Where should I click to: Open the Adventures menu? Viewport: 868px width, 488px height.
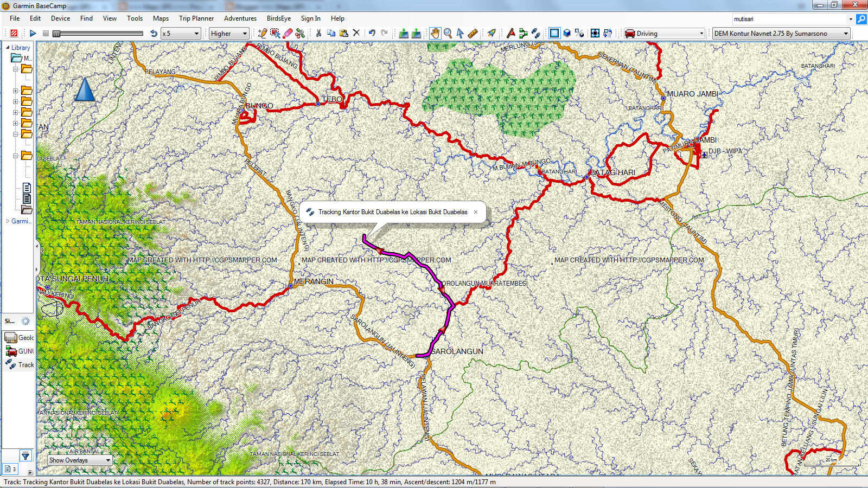pyautogui.click(x=240, y=18)
